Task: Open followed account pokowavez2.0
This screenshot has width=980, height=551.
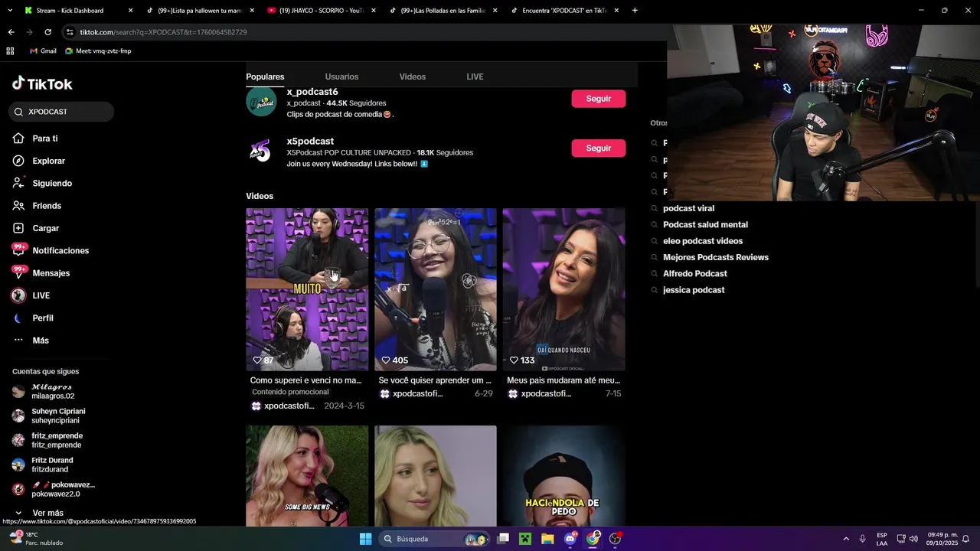Action: coord(54,490)
